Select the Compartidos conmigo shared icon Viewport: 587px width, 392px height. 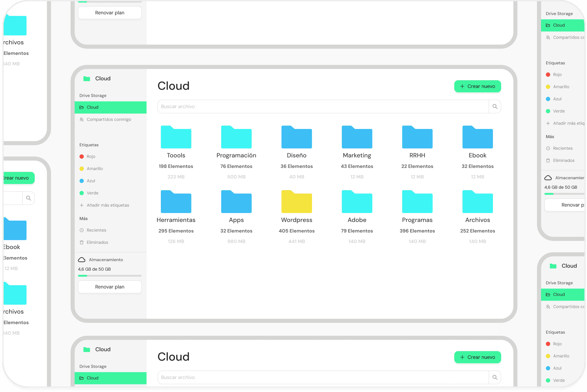click(82, 119)
